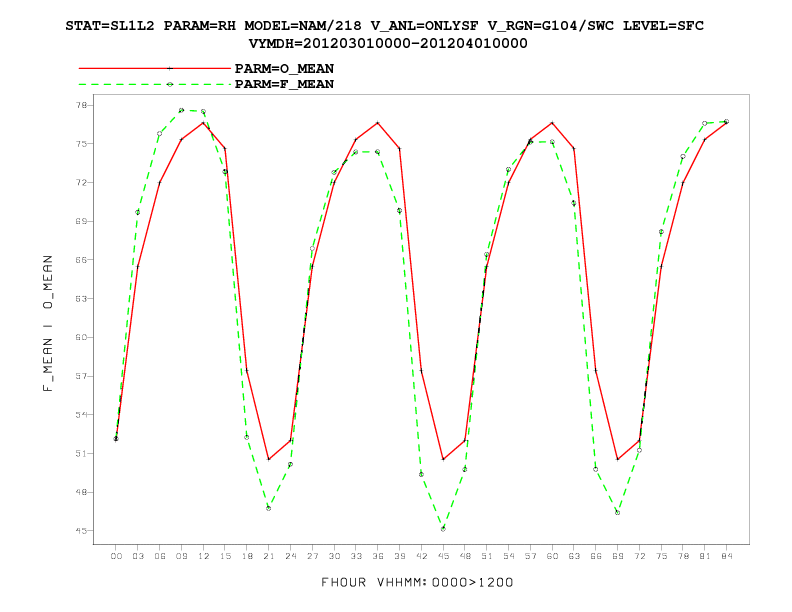Click the PARM=F_MEAN legend label
Screen dimensions: 792x612
[x=284, y=84]
